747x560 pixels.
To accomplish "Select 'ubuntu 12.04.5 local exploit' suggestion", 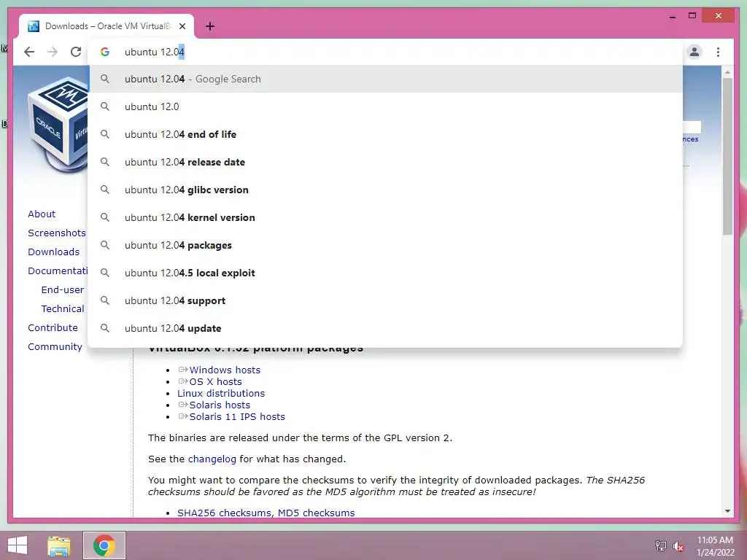I will tap(385, 273).
